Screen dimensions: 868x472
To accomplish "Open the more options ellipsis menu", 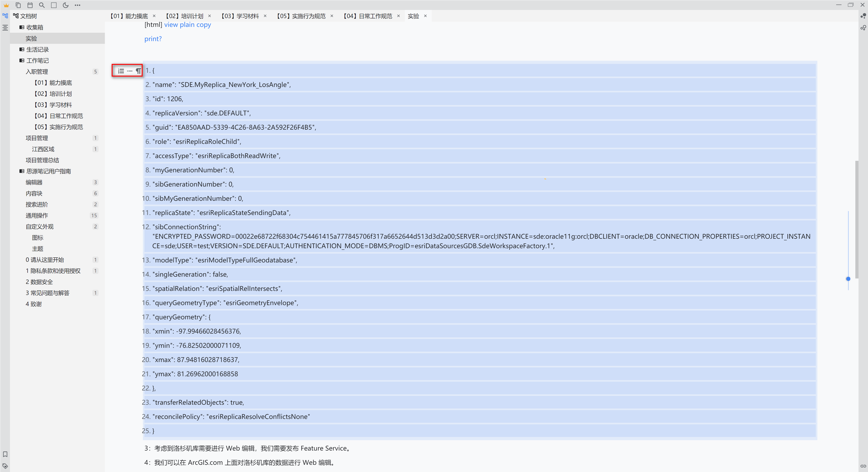I will tap(78, 5).
